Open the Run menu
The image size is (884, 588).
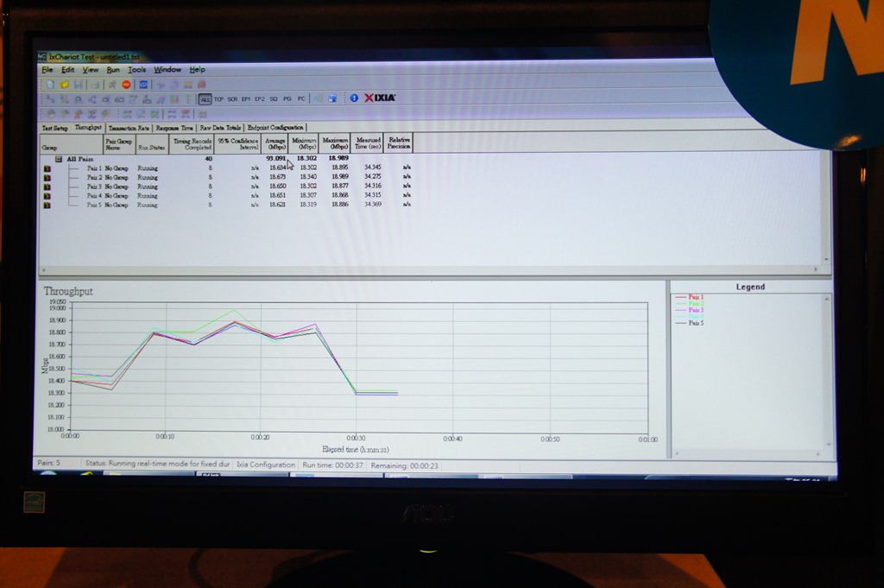tap(113, 70)
